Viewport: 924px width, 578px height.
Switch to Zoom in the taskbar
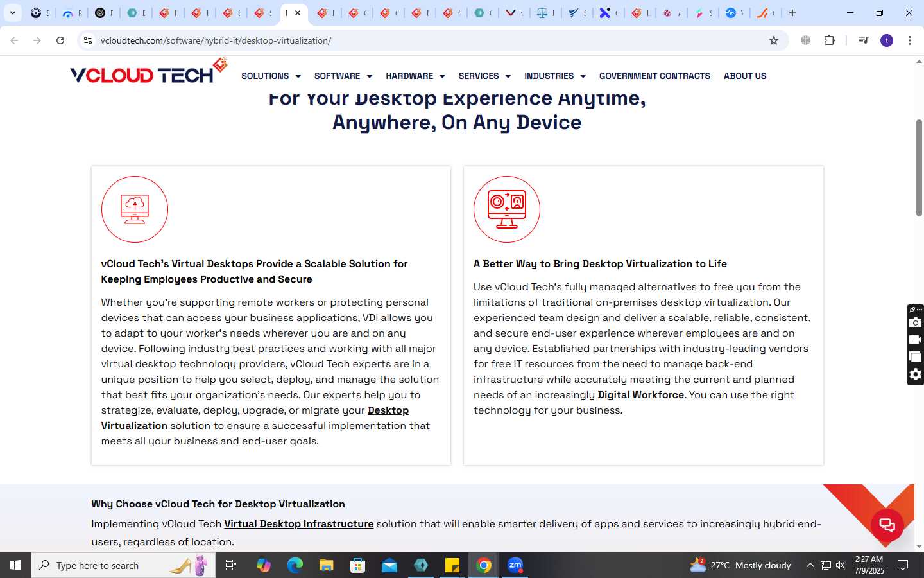[x=515, y=565]
